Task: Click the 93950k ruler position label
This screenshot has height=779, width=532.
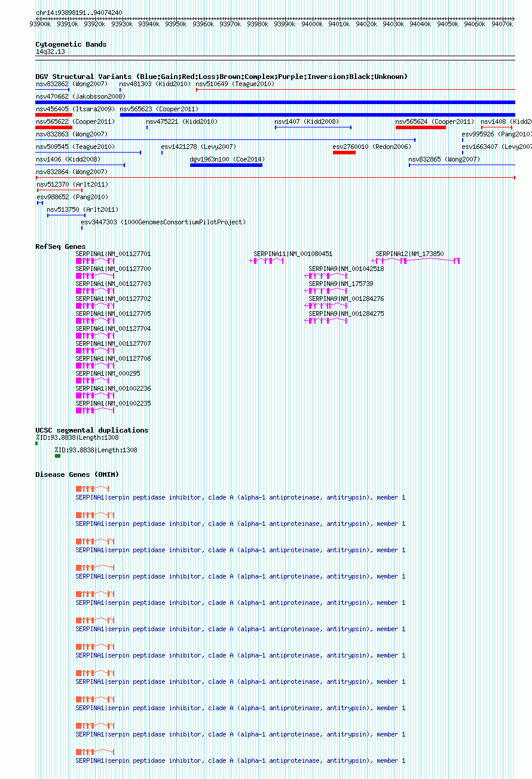Action: [176, 24]
